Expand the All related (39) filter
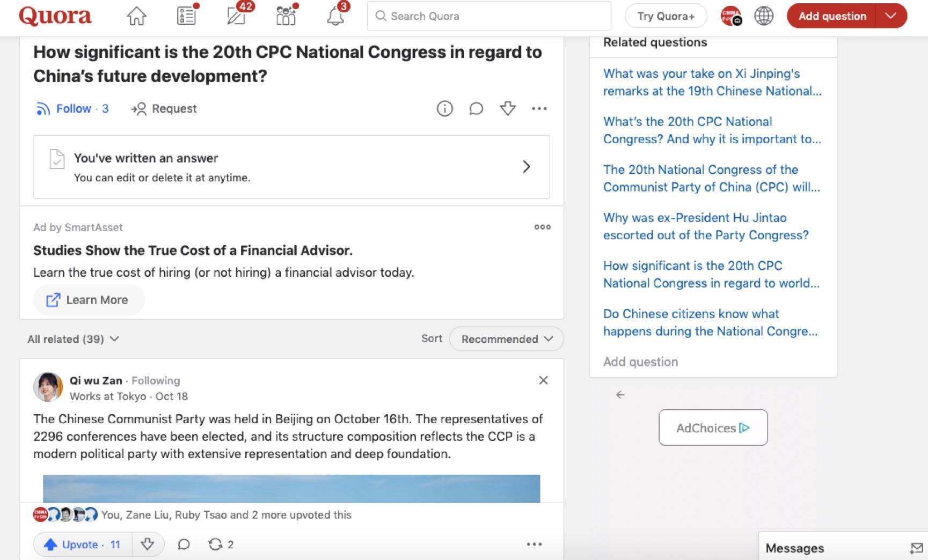The width and height of the screenshot is (928, 560). click(73, 339)
